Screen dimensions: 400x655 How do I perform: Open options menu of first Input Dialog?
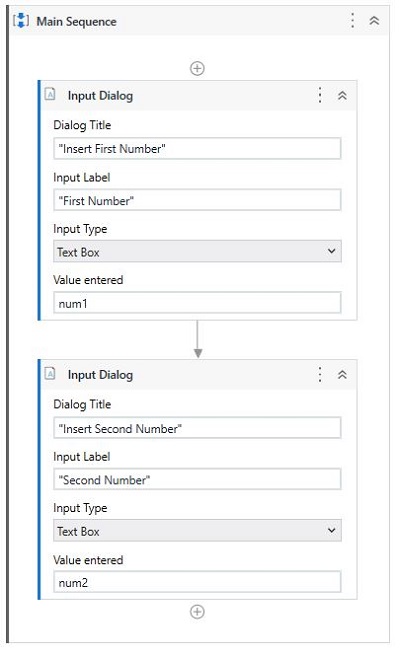pos(320,95)
